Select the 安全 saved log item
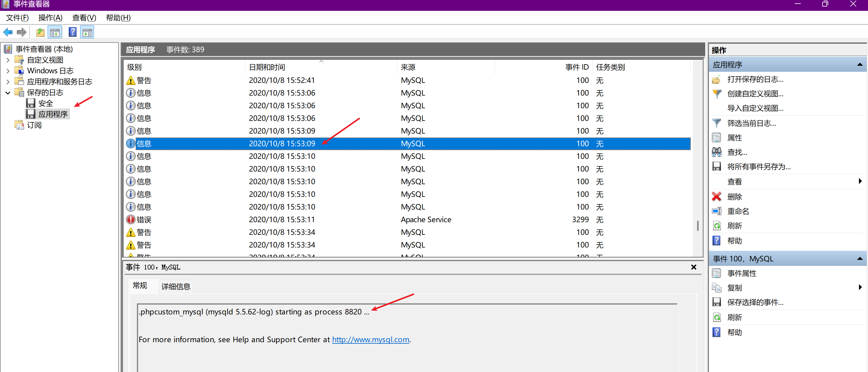Viewport: 868px width, 372px height. [x=46, y=103]
